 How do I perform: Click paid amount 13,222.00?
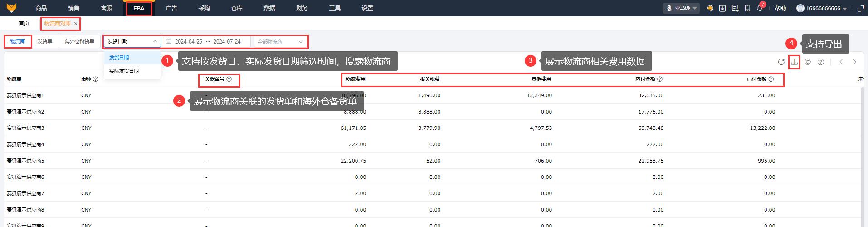[762, 128]
